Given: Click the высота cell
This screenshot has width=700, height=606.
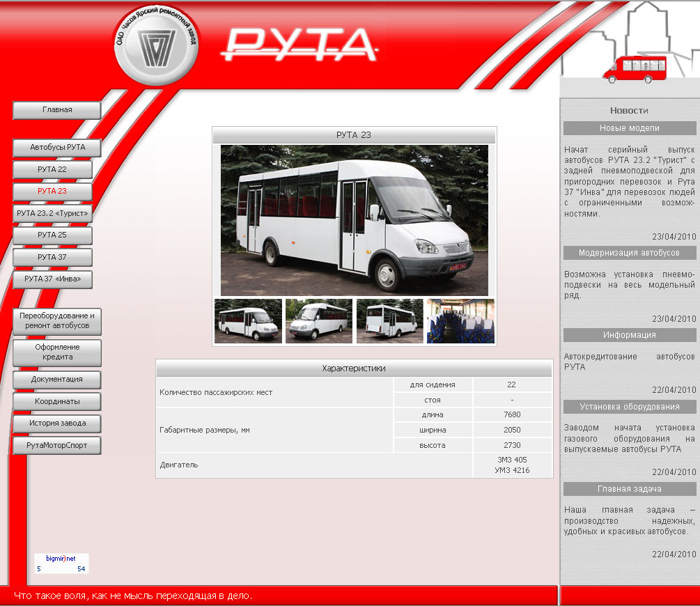Looking at the screenshot, I should coord(433,445).
